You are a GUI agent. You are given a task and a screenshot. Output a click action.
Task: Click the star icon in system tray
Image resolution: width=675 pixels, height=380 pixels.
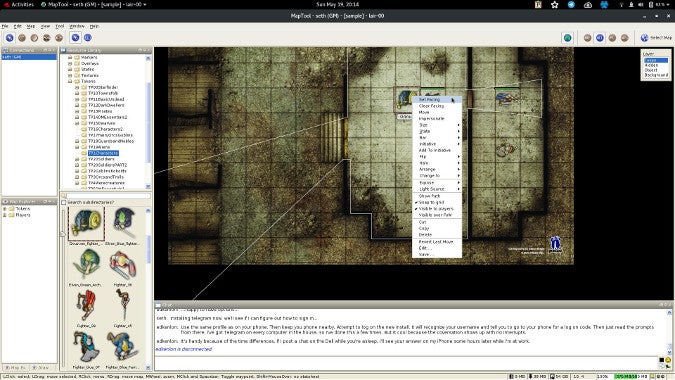coord(554,5)
